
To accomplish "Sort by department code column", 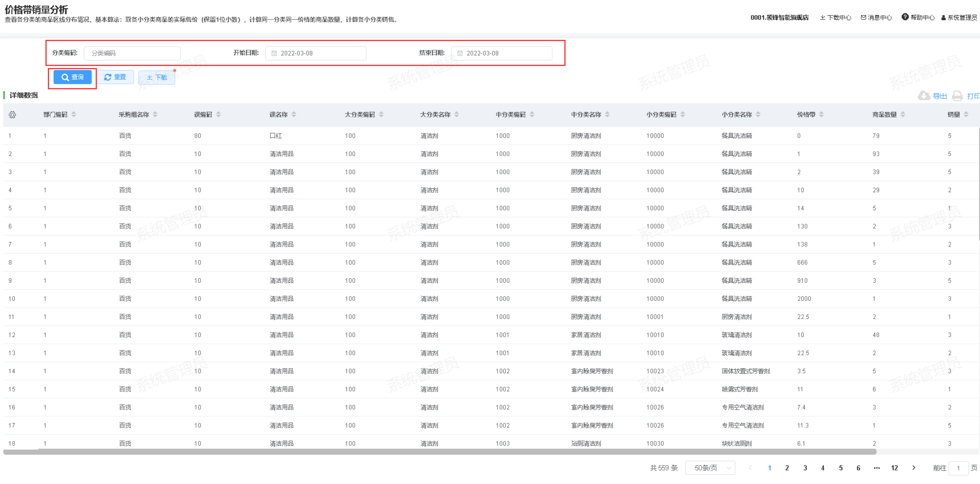I will click(74, 115).
